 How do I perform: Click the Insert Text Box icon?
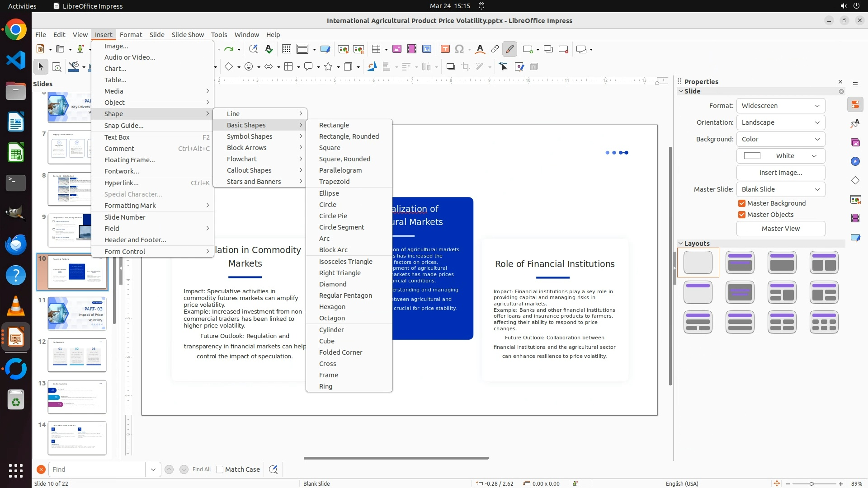tap(445, 49)
